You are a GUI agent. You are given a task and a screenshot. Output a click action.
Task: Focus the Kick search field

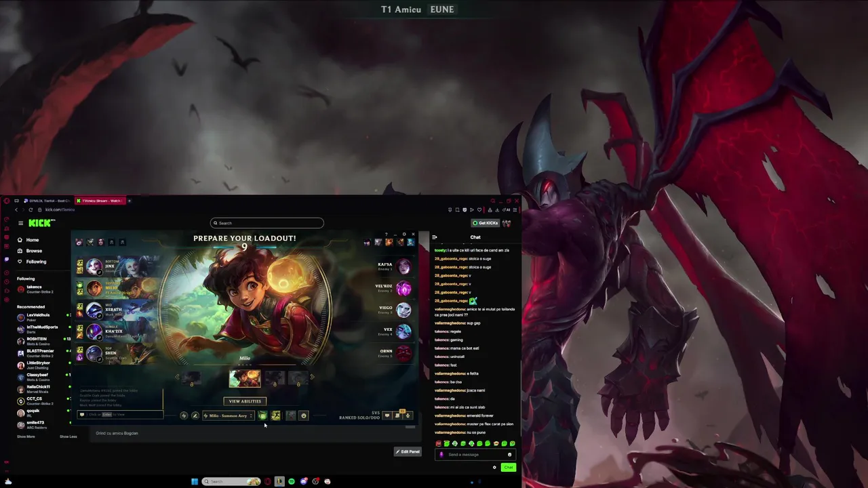pyautogui.click(x=267, y=223)
